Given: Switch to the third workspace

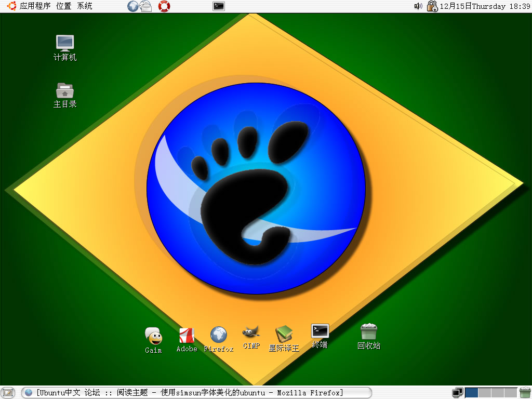Looking at the screenshot, I should 497,393.
